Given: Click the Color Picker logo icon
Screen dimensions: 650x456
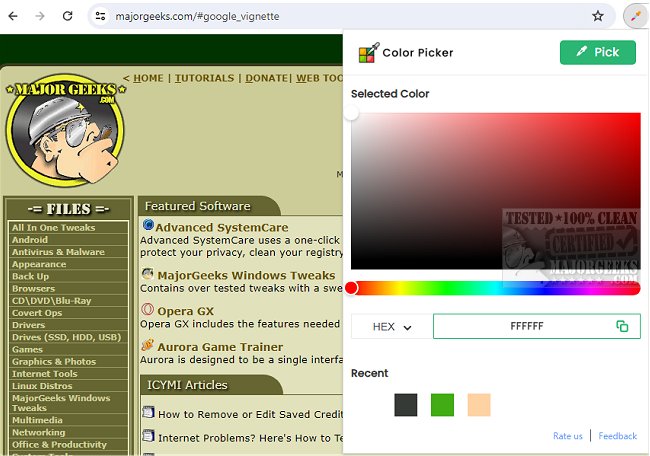Looking at the screenshot, I should coord(369,53).
